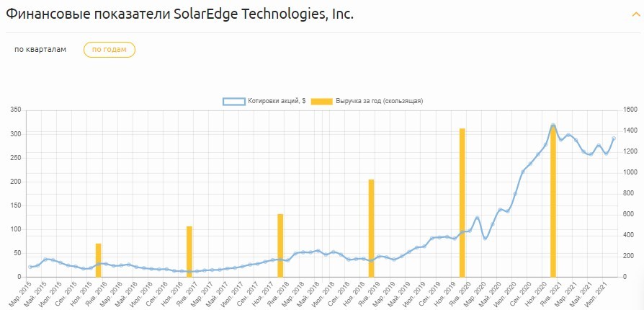The width and height of the screenshot is (644, 310).
Task: Click the last stock price point, July 2021
Action: point(614,138)
